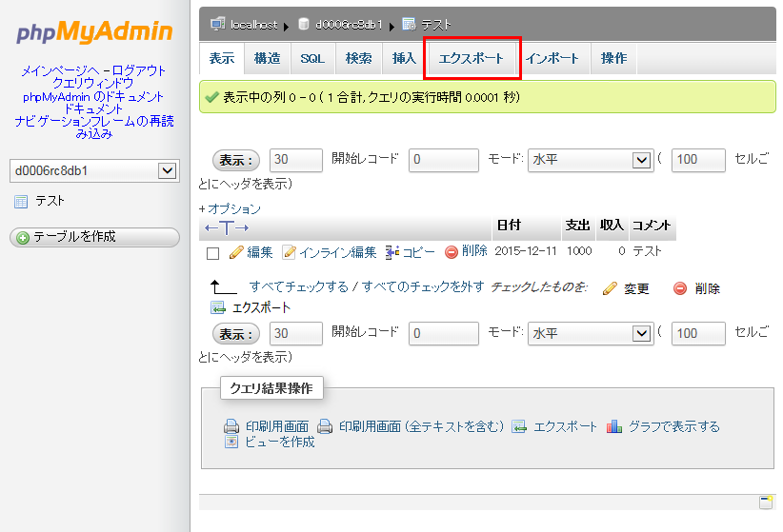This screenshot has width=783, height=532.
Task: Click the phpMyAdmin logo
Action: [x=94, y=31]
